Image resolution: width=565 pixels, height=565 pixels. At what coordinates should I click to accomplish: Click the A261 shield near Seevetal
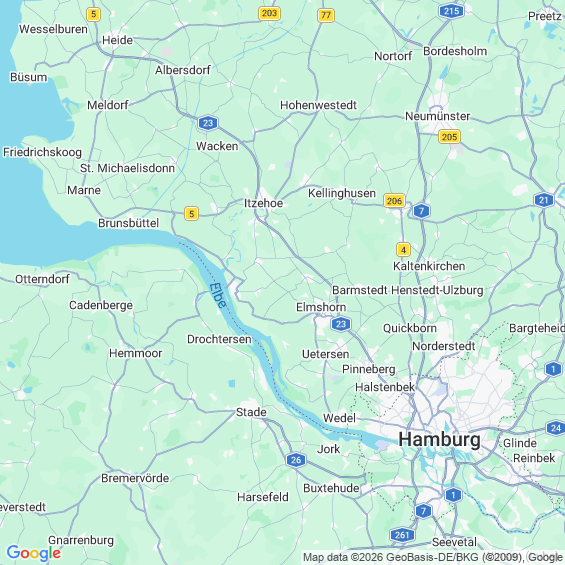(x=402, y=535)
